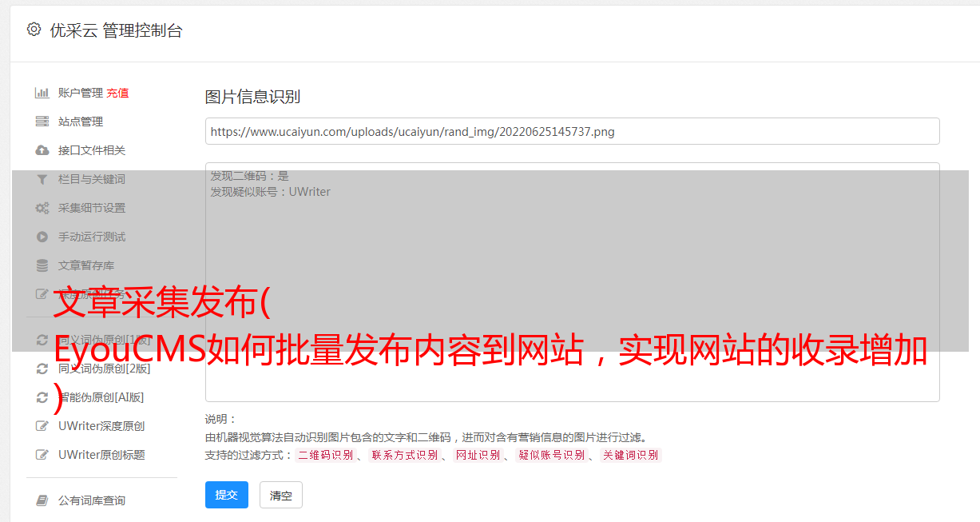Click the 清空 button

click(x=281, y=495)
